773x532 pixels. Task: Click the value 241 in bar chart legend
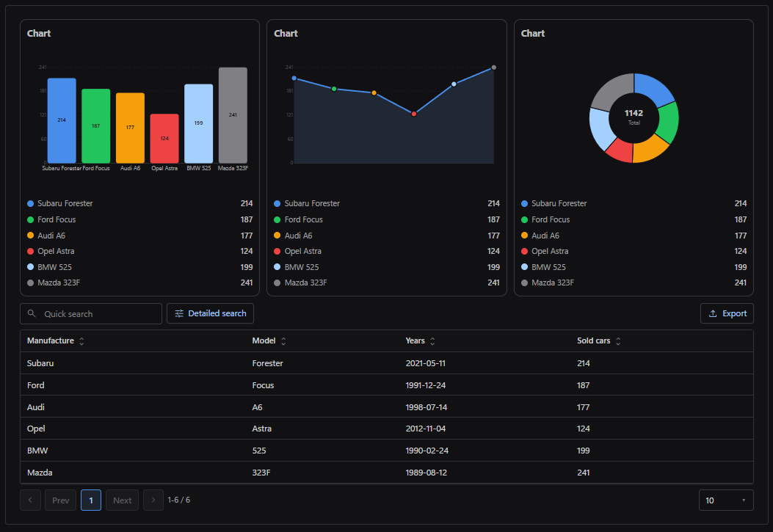tap(247, 283)
